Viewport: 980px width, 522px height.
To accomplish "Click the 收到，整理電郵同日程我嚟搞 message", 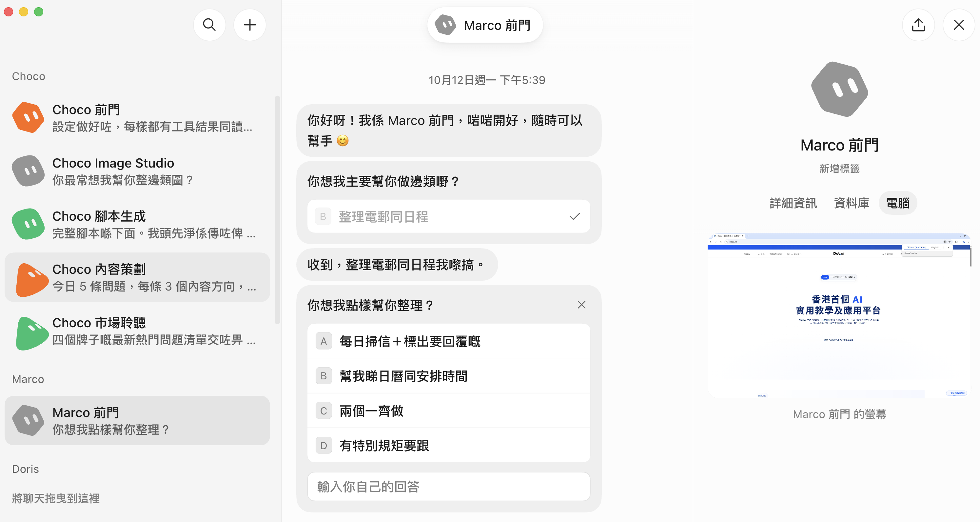I will point(397,264).
